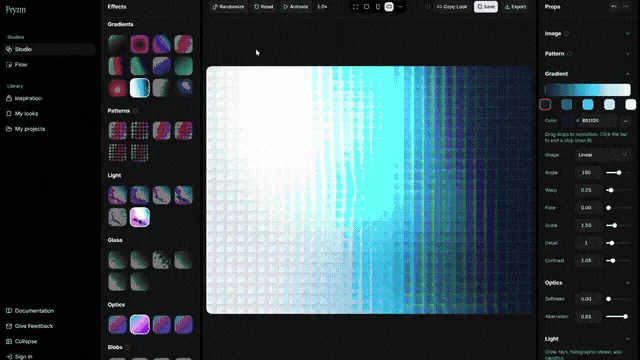Export the image
The height and width of the screenshot is (360, 640).
(516, 7)
